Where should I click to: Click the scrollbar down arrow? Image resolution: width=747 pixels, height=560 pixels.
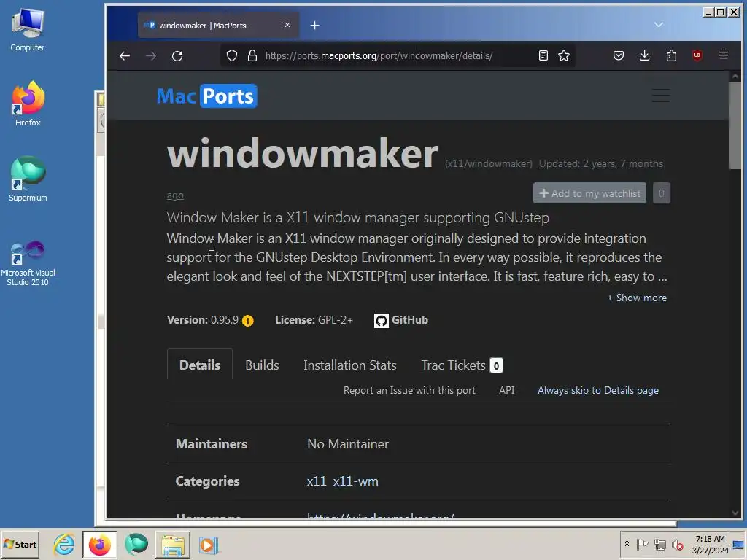pos(735,513)
